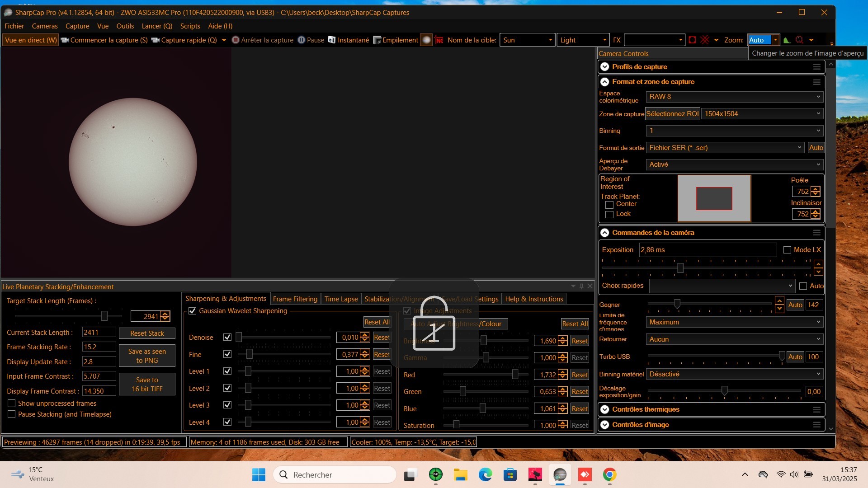
Task: Pin the Live Planetary Stacking panel
Action: [581, 286]
